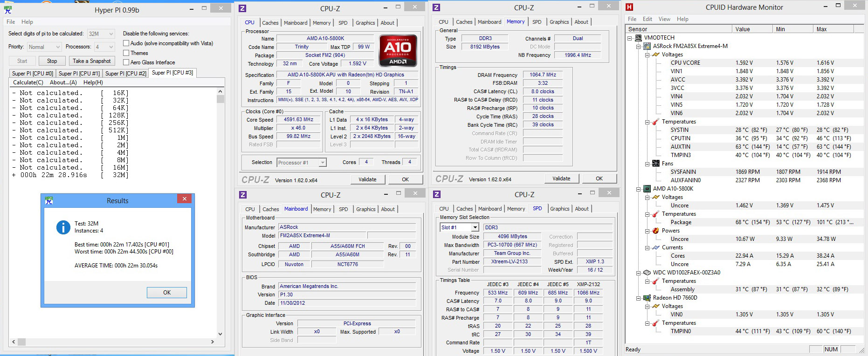This screenshot has width=868, height=356.
Task: Open the Slot #1 memory slot dropdown
Action: coord(459,227)
